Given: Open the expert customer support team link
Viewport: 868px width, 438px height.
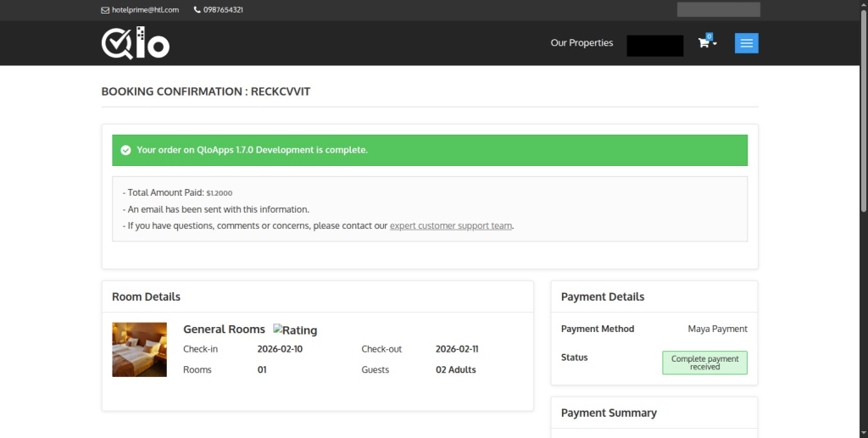Looking at the screenshot, I should click(x=451, y=226).
